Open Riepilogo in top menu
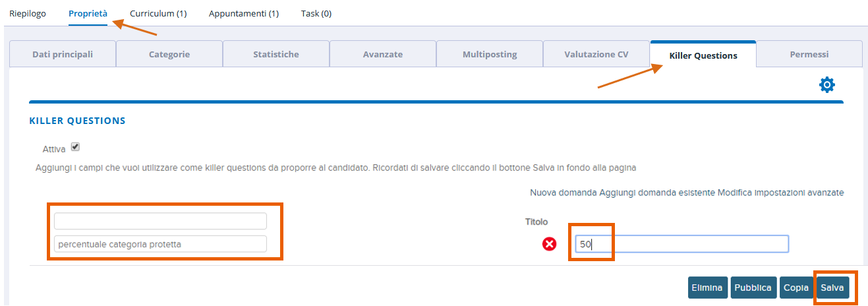This screenshot has width=868, height=306. click(28, 13)
